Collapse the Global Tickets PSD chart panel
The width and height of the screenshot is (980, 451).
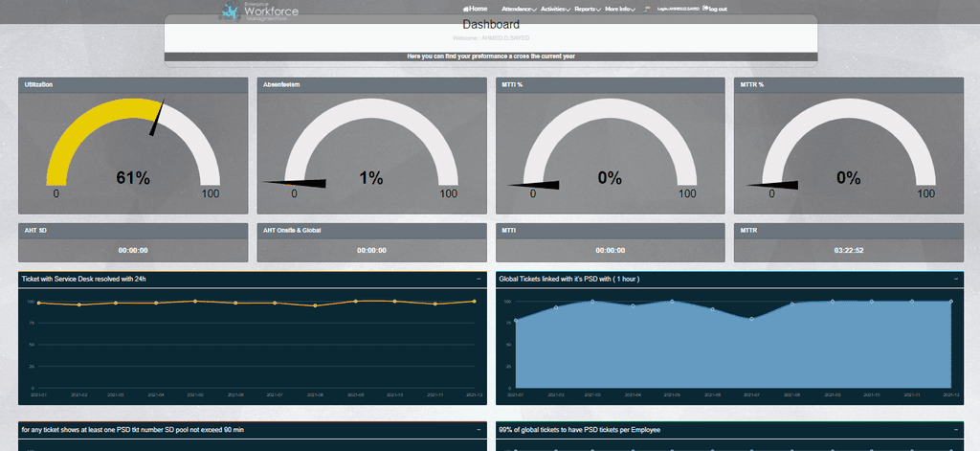(x=956, y=279)
